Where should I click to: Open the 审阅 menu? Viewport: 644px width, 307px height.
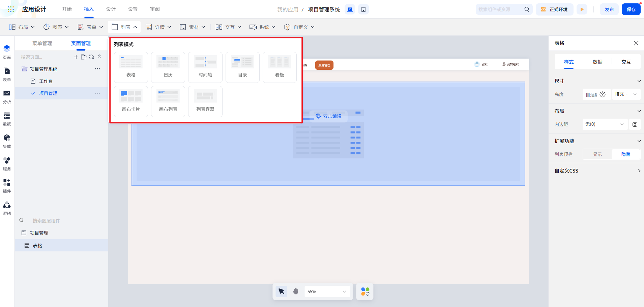coord(154,9)
